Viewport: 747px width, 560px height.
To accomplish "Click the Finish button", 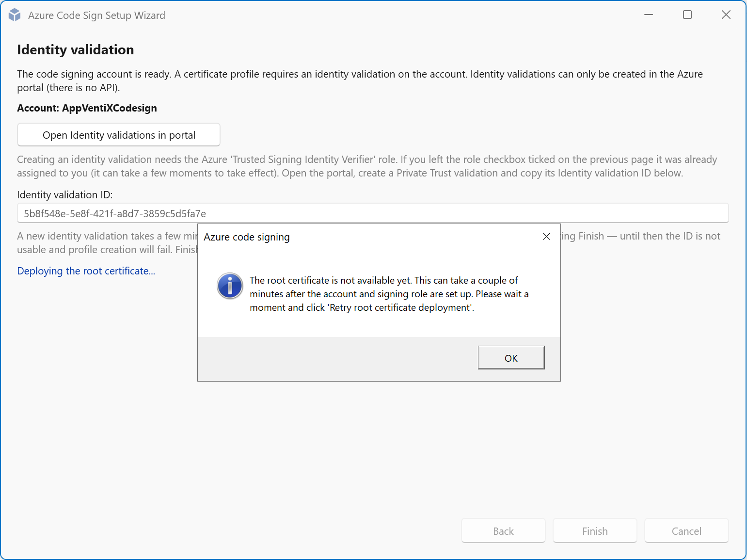I will pyautogui.click(x=595, y=531).
